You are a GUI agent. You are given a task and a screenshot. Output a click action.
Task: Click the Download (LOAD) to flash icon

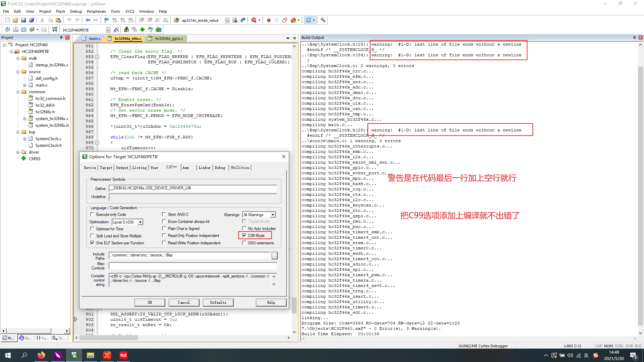[55, 29]
